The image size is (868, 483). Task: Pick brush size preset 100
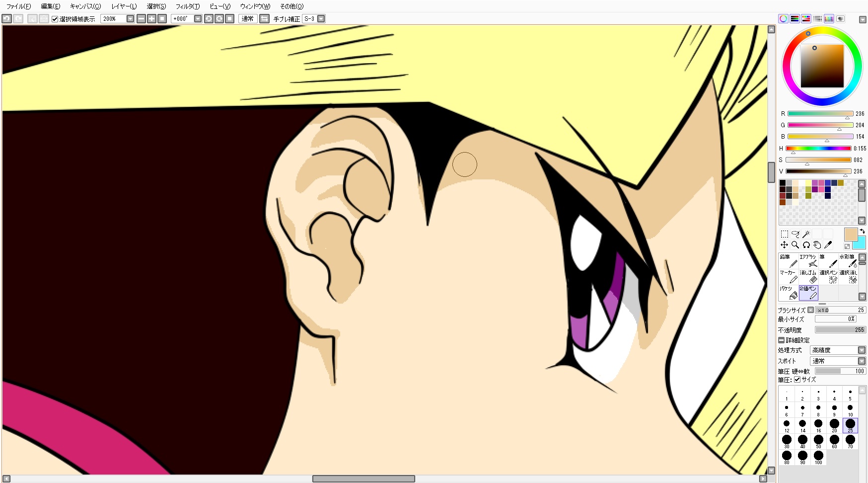click(818, 457)
